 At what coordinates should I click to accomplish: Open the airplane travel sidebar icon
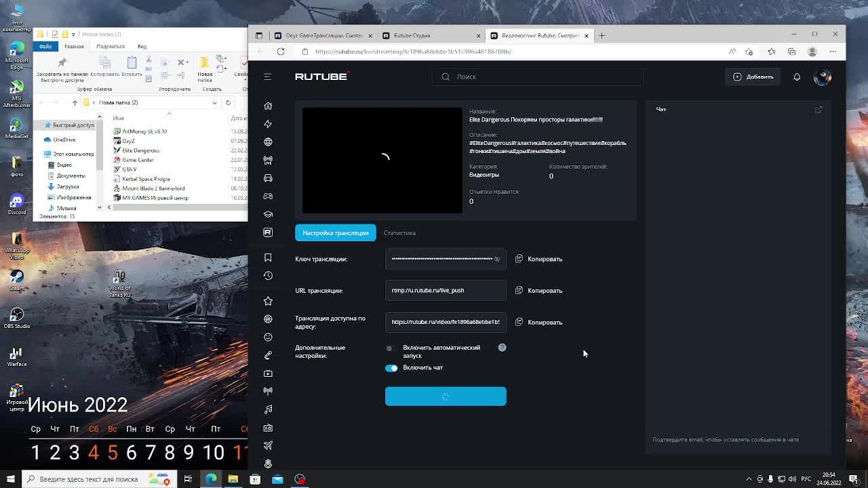(268, 445)
